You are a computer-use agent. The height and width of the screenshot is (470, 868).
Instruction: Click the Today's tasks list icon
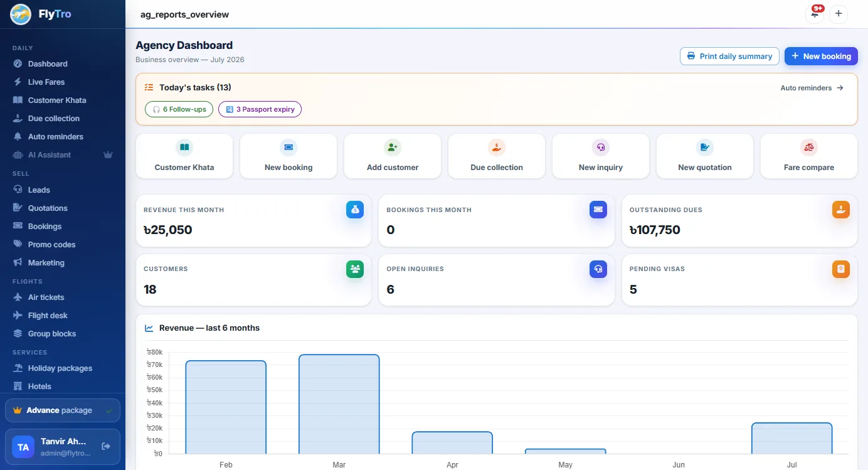pyautogui.click(x=149, y=87)
